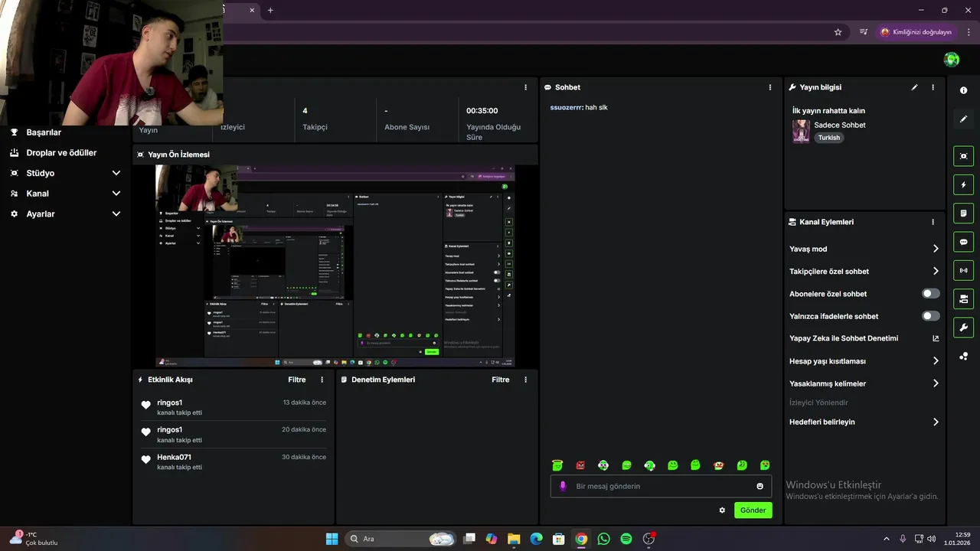
Task: Click the ssuozerrr username in chat
Action: coord(567,108)
